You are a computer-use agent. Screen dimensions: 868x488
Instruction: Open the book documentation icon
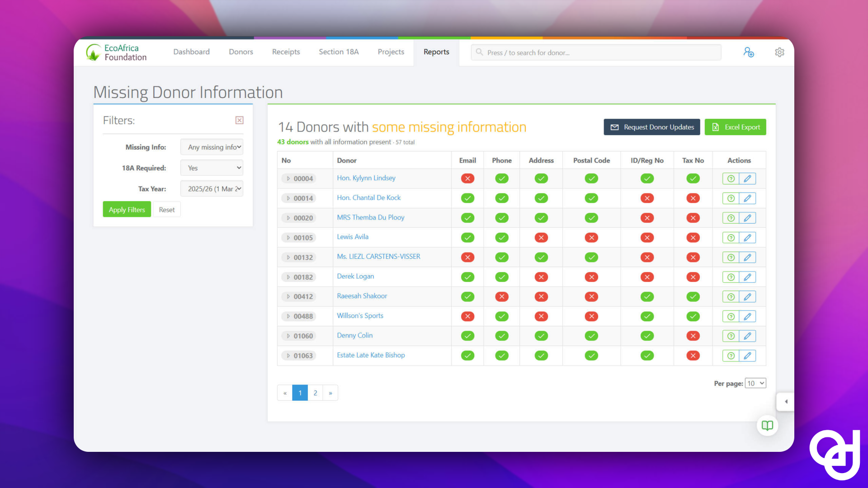click(x=767, y=425)
